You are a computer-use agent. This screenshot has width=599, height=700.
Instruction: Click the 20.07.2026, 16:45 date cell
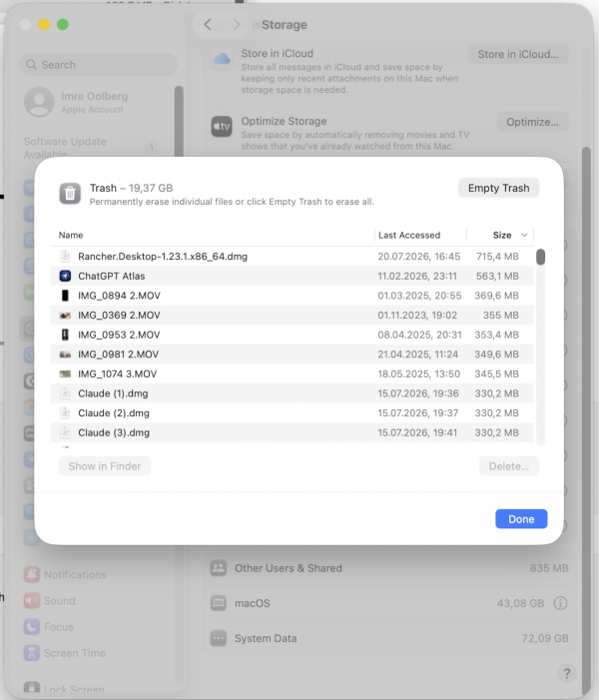pyautogui.click(x=418, y=257)
